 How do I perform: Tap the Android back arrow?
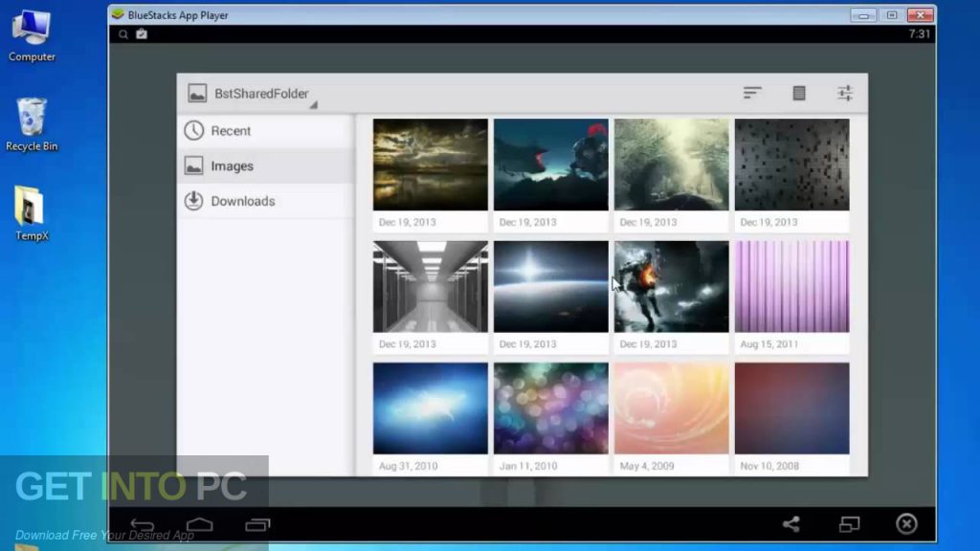142,524
